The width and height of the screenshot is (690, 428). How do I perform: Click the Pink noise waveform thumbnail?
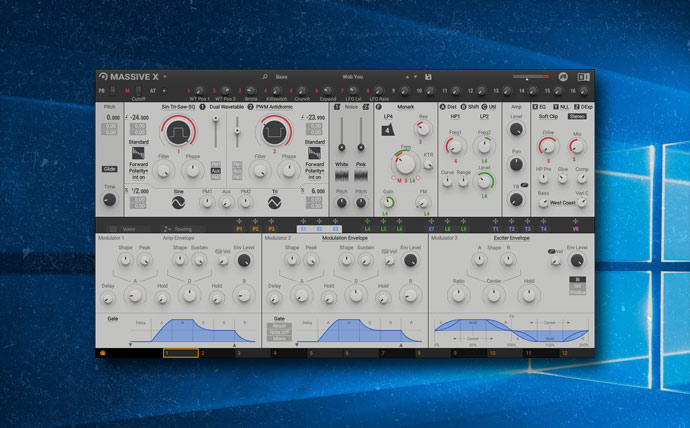(x=361, y=176)
